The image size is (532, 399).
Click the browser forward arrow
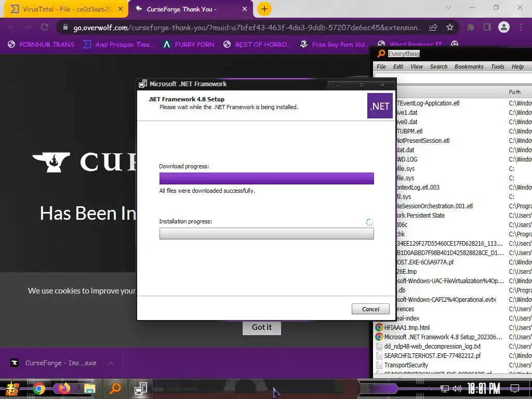tap(28, 28)
